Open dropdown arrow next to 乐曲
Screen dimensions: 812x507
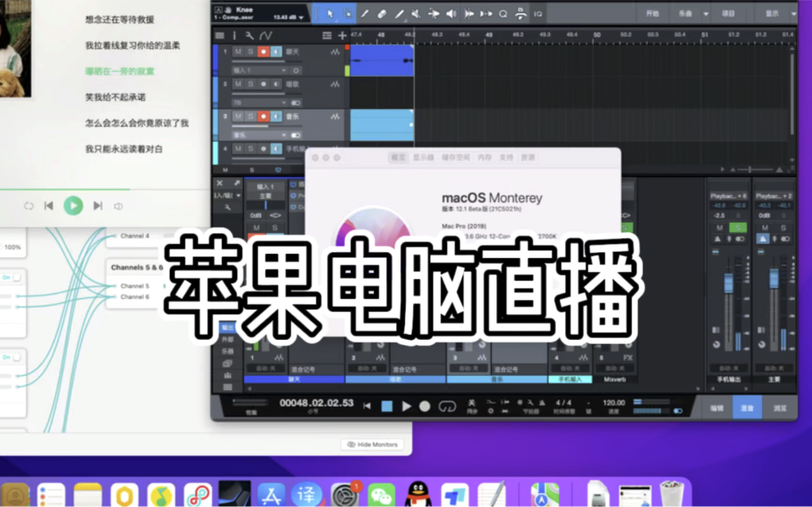point(705,14)
